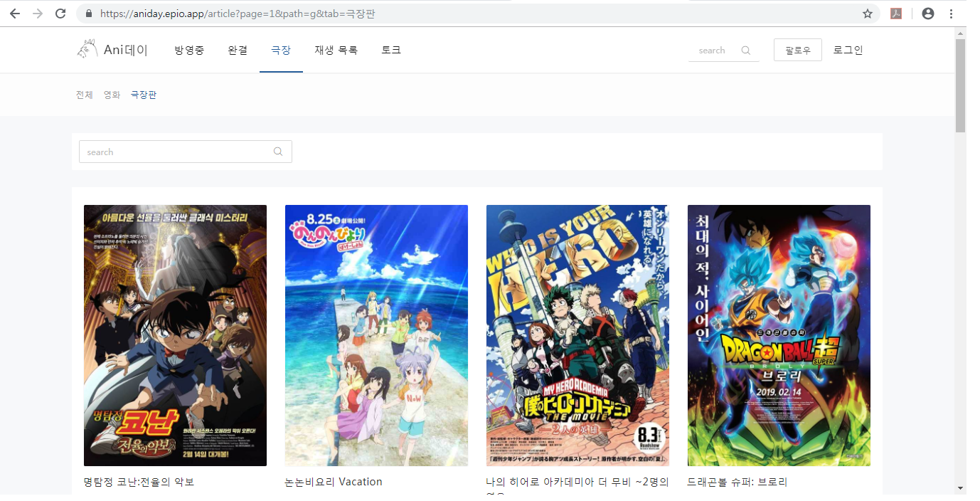Focus the article list search box
Screen dimensions: 980x501
[186, 152]
